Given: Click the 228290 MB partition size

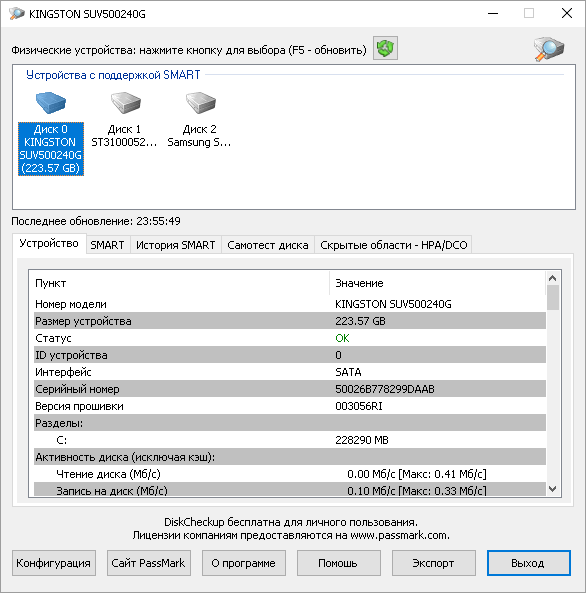Looking at the screenshot, I should point(362,440).
